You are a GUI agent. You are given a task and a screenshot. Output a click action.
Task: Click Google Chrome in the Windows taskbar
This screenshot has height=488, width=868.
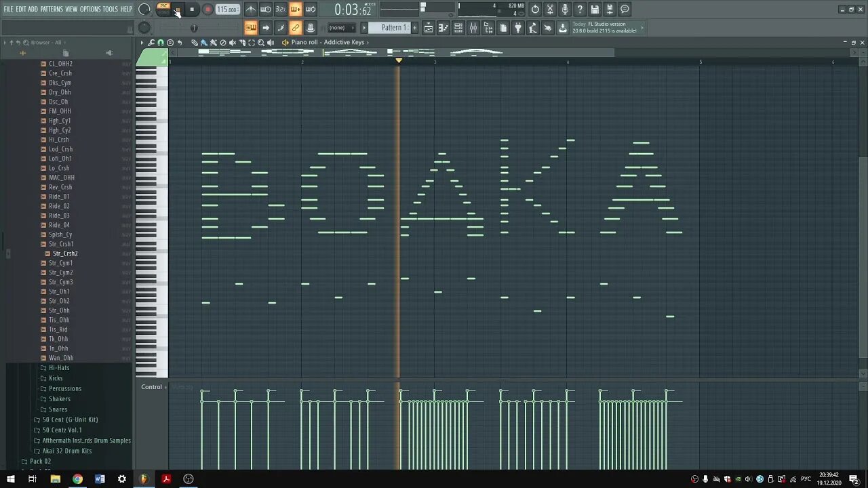pyautogui.click(x=77, y=479)
